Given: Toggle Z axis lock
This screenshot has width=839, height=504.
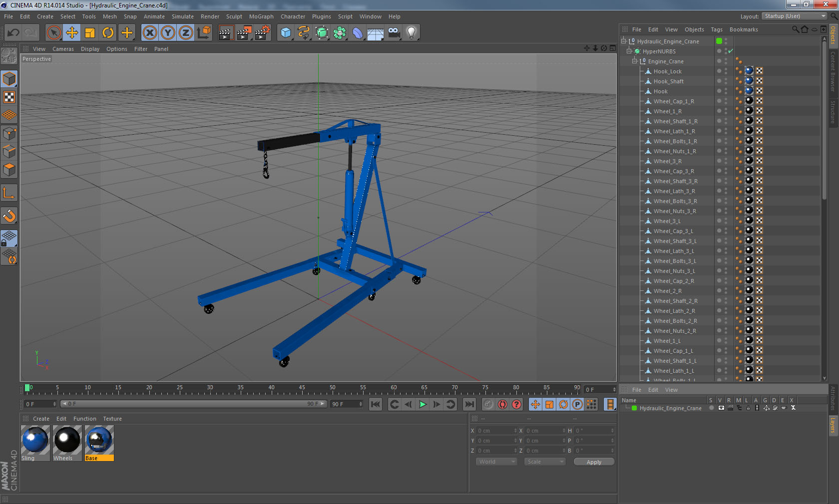Looking at the screenshot, I should 186,33.
